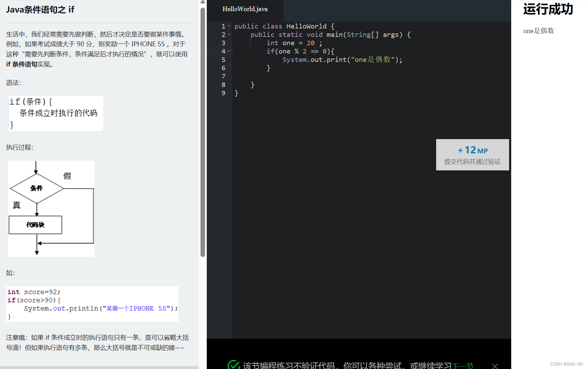Collapse the class fold arrow on line 1
This screenshot has width=588, height=369.
[x=229, y=26]
